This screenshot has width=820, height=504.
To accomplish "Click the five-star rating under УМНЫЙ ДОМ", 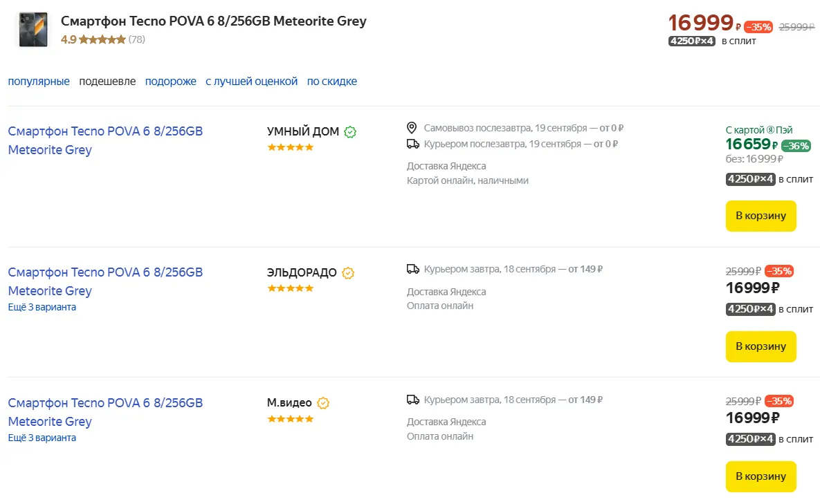I will coord(291,147).
